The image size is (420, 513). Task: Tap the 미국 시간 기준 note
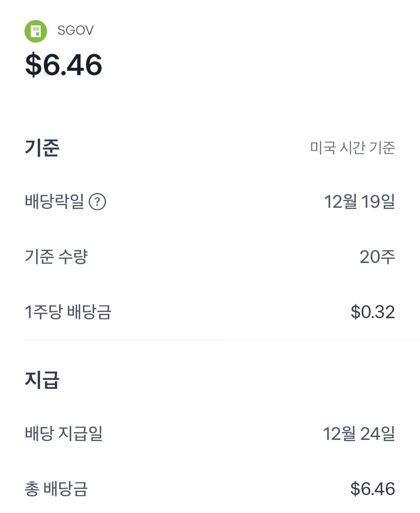coord(352,148)
